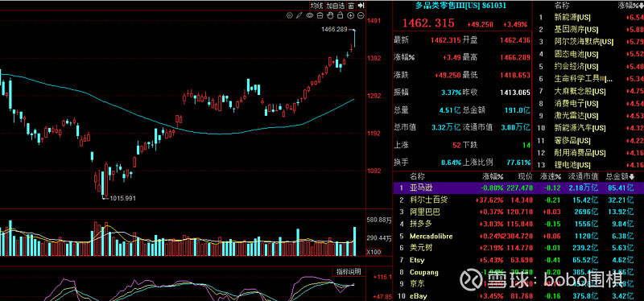Select the 拼多多 stock row
This screenshot has width=644, height=301.
[x=518, y=224]
